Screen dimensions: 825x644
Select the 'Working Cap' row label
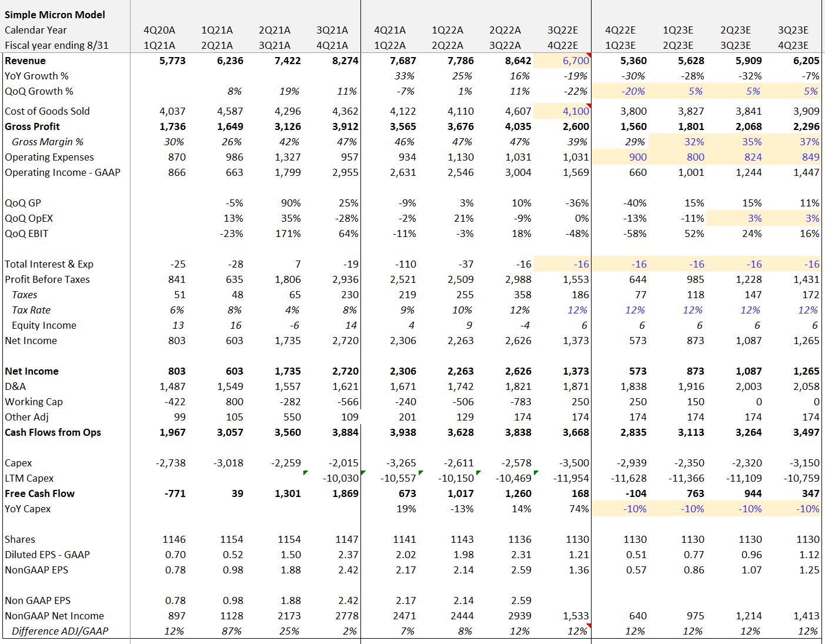[x=34, y=402]
